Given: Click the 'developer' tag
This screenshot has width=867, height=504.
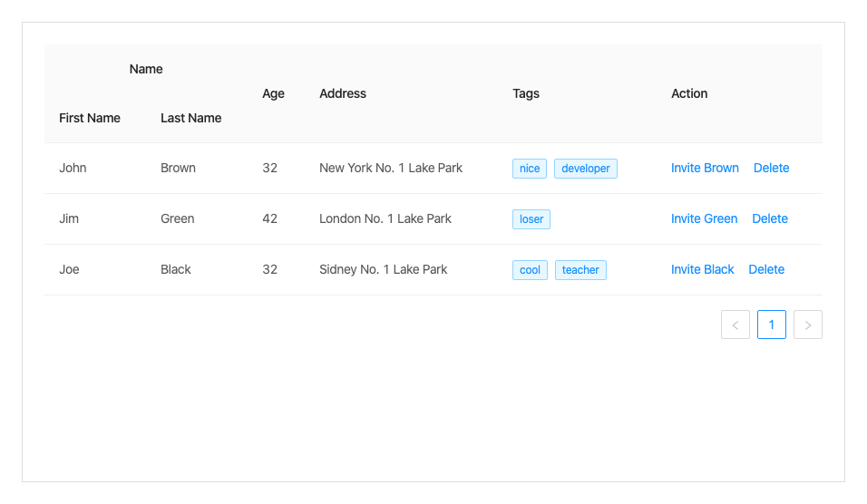Looking at the screenshot, I should tap(586, 169).
